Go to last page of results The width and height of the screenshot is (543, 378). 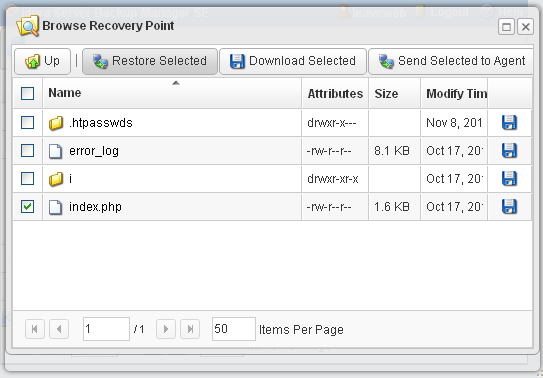pyautogui.click(x=190, y=329)
